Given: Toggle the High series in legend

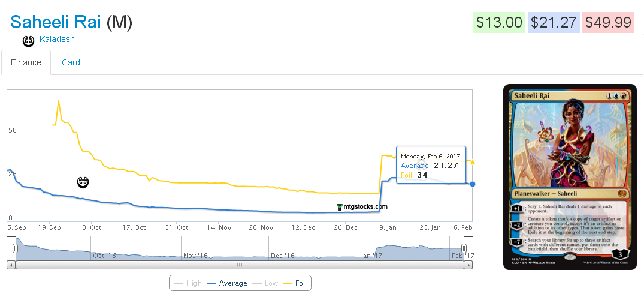Looking at the screenshot, I should 188,283.
